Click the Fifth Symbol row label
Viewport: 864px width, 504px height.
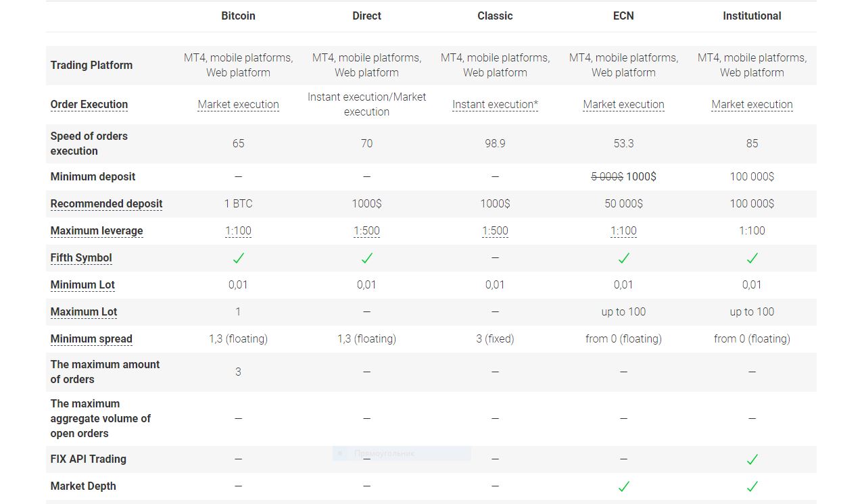click(x=81, y=258)
